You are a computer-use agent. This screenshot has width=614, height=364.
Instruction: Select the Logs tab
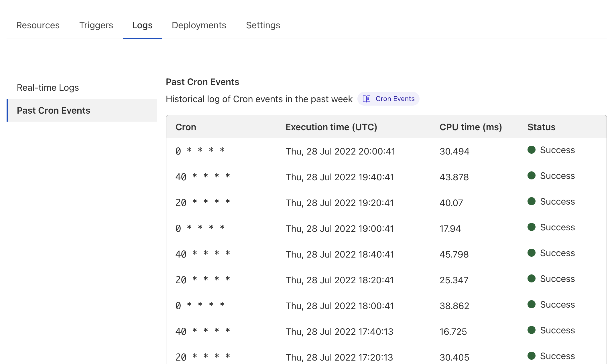[x=142, y=25]
